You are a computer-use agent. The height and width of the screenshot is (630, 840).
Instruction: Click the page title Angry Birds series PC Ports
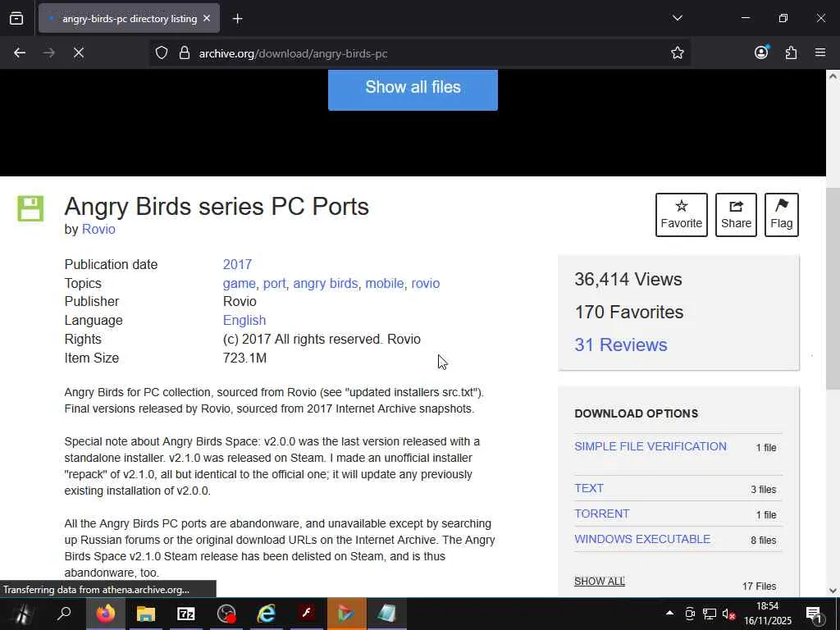(217, 207)
